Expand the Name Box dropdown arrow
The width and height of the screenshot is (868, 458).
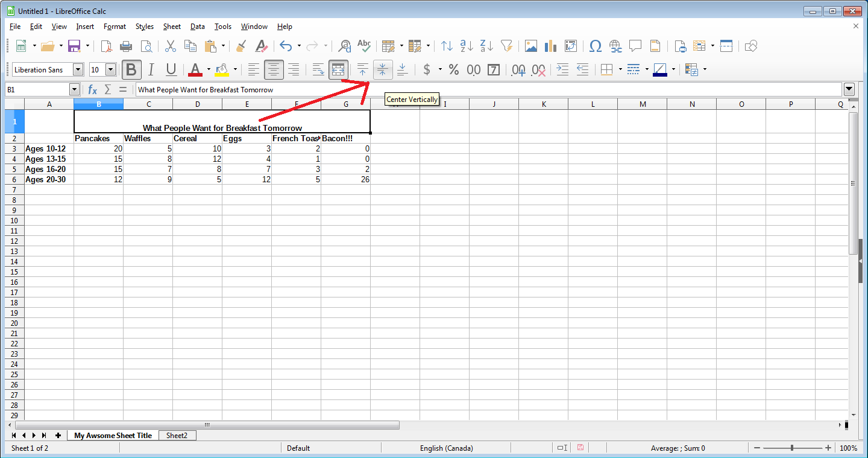pos(74,89)
